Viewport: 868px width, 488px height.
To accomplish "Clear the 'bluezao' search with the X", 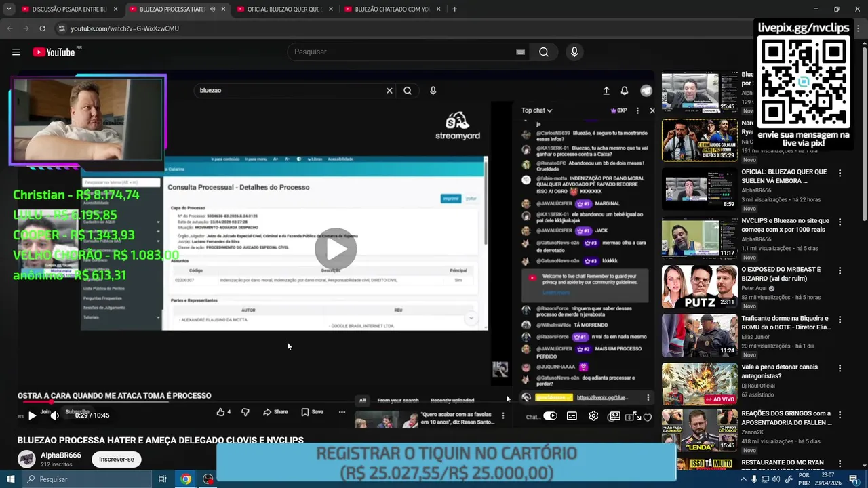I will pos(389,91).
